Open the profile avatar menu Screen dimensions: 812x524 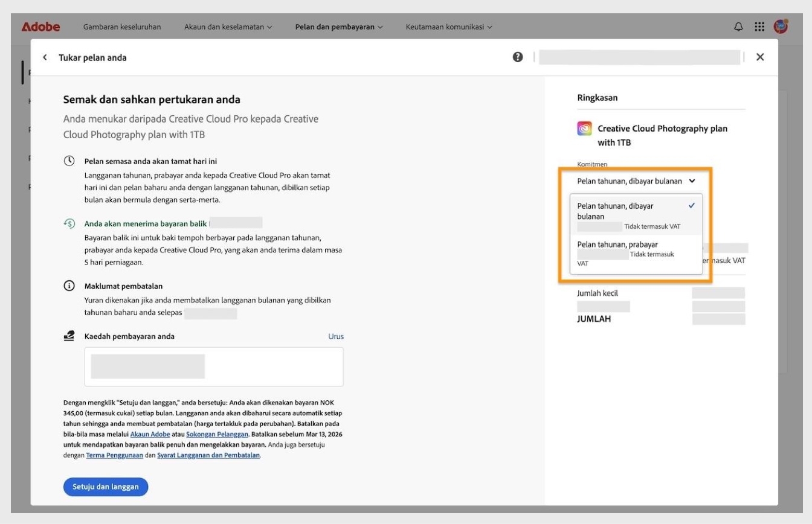pyautogui.click(x=781, y=27)
